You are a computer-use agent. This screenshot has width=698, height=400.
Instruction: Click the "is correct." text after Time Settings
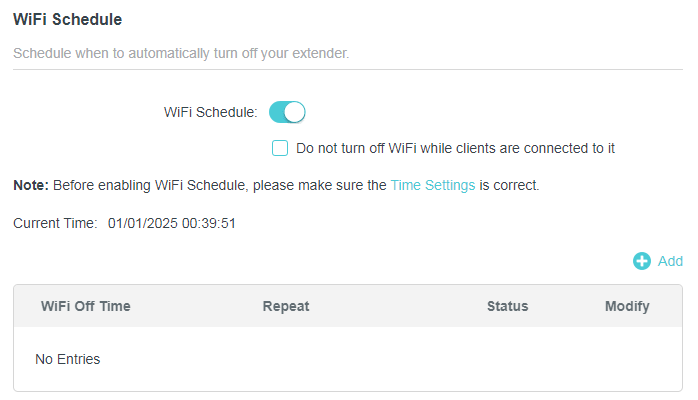[x=510, y=185]
